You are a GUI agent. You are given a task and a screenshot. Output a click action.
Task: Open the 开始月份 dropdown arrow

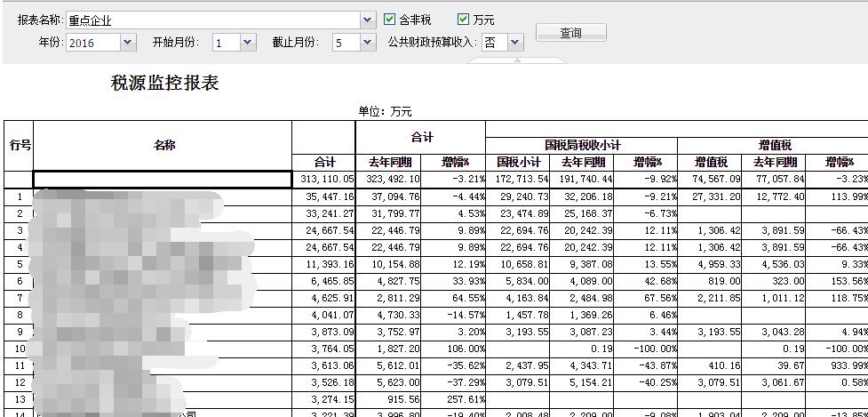coord(248,42)
